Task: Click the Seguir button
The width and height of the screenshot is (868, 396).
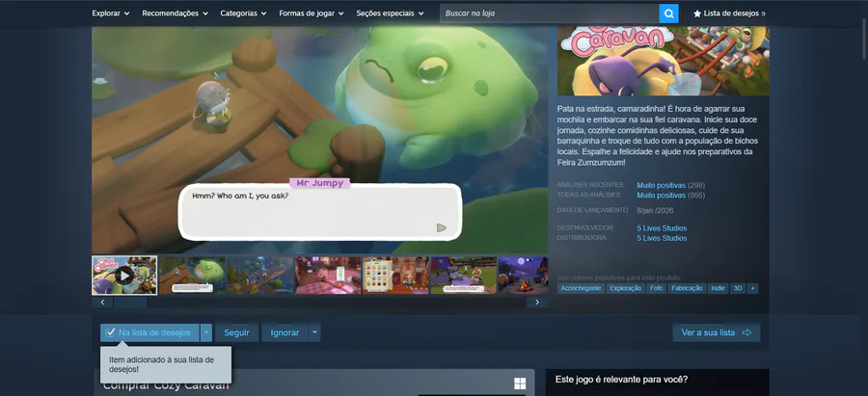Action: click(236, 332)
